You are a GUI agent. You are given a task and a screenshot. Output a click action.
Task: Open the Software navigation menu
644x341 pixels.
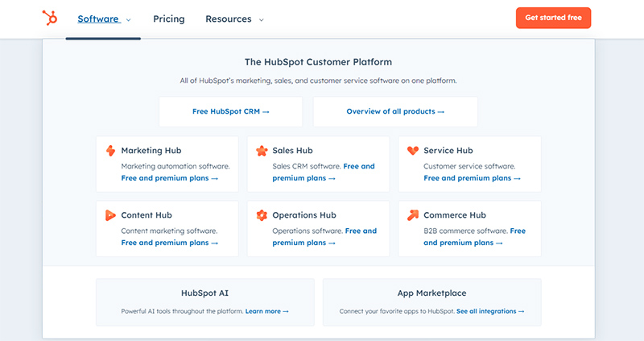pos(98,19)
